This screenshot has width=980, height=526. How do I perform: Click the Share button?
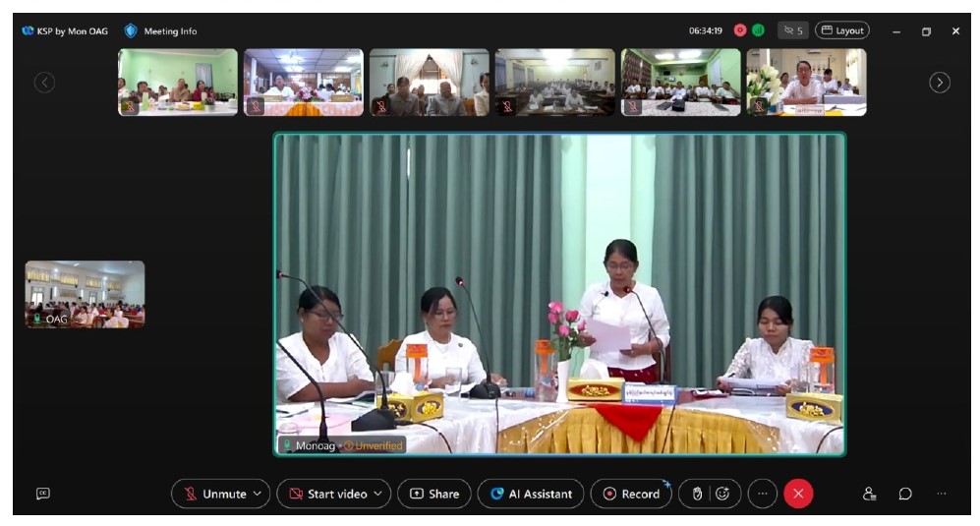coord(433,494)
